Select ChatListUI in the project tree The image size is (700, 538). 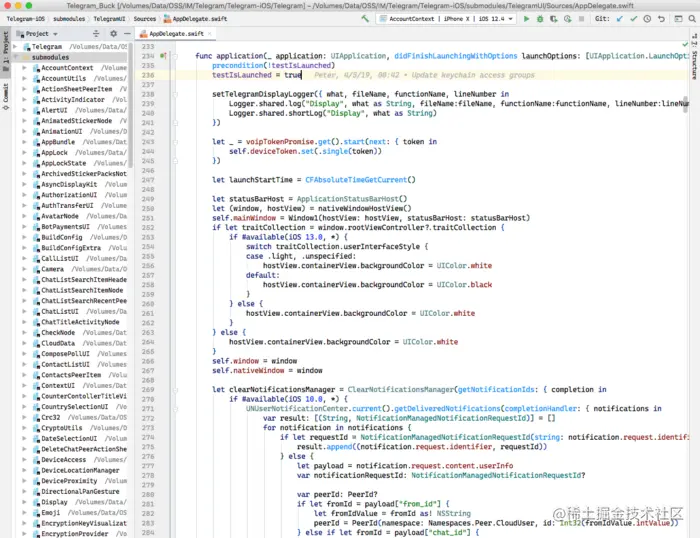click(59, 311)
